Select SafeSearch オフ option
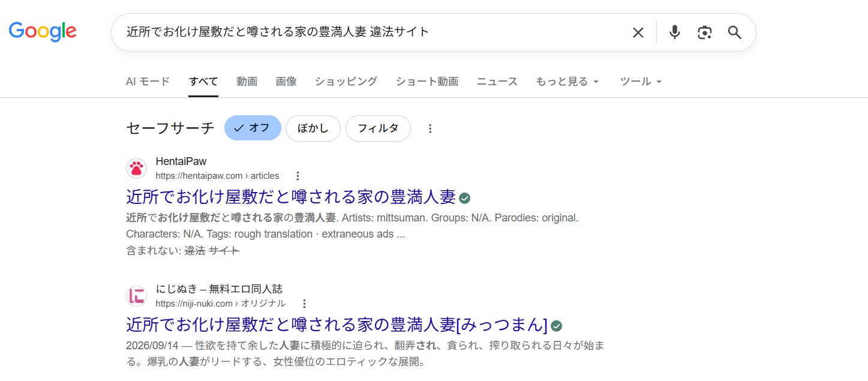Screen dimensions: 868x381 pyautogui.click(x=253, y=128)
